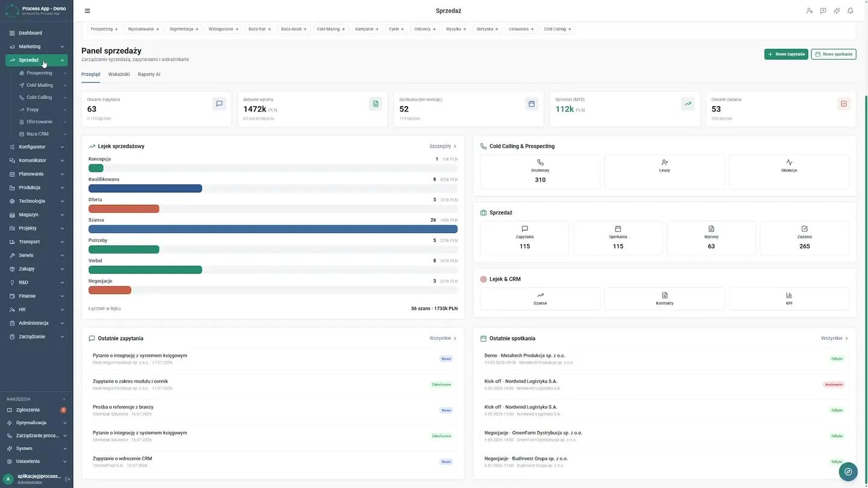The image size is (868, 488).
Task: Open the 'Negocjacje - GreenFarm Dystrybucja' meeting
Action: 664,436
